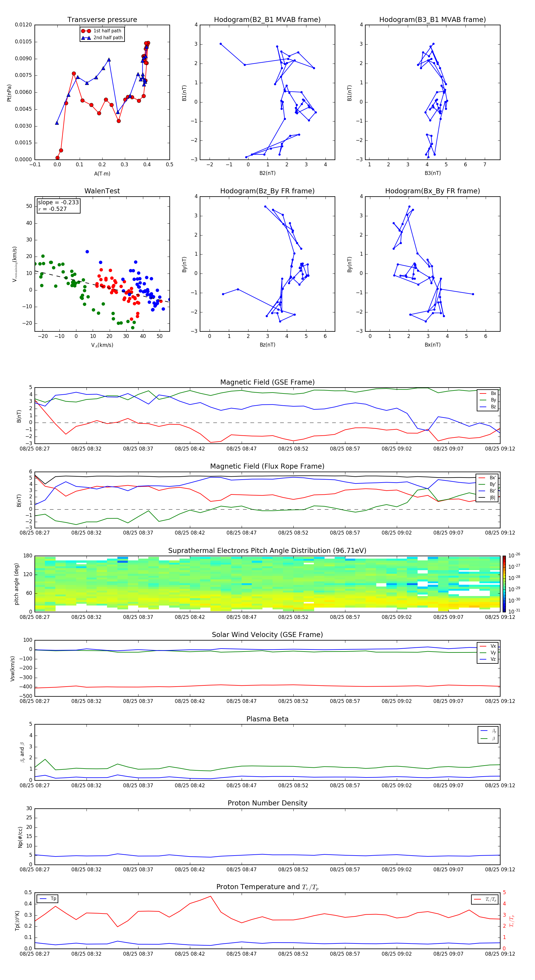
Task: Click '|B|' in flux rope frame legend
Action: pos(487,498)
